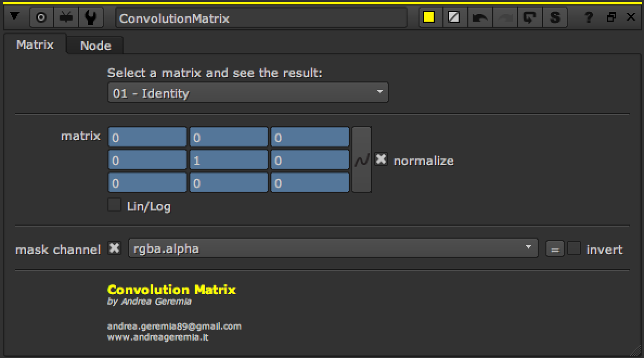Viewport: 644px width, 358px height.
Task: Click the undo arrow icon
Action: (x=479, y=17)
